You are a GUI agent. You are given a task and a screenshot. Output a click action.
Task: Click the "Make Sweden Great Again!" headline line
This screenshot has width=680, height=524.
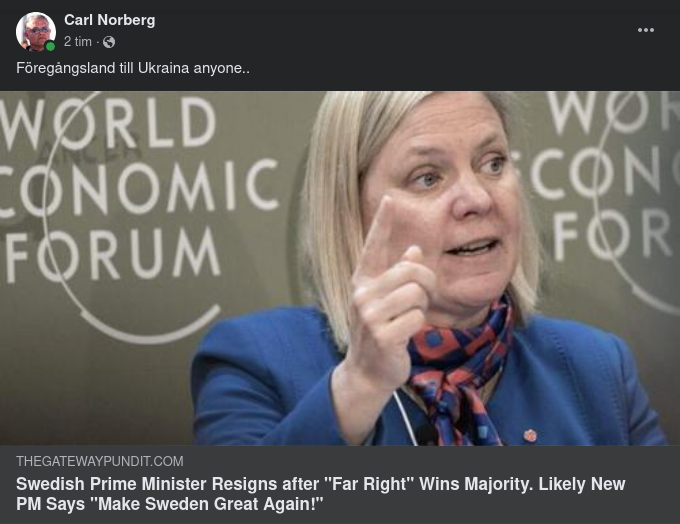pyautogui.click(x=170, y=504)
